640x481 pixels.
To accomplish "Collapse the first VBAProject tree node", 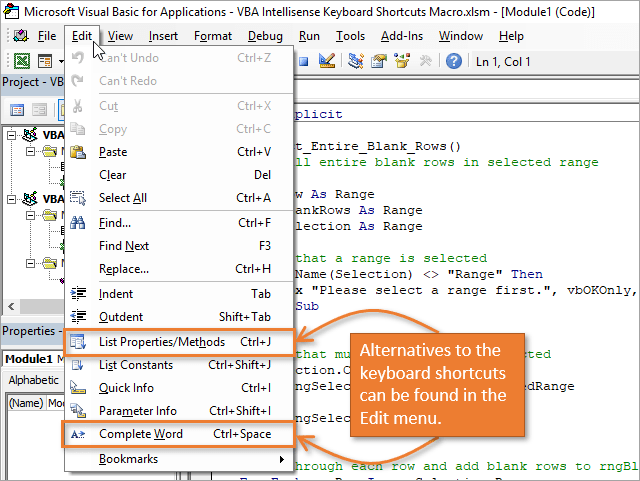I will (x=11, y=134).
